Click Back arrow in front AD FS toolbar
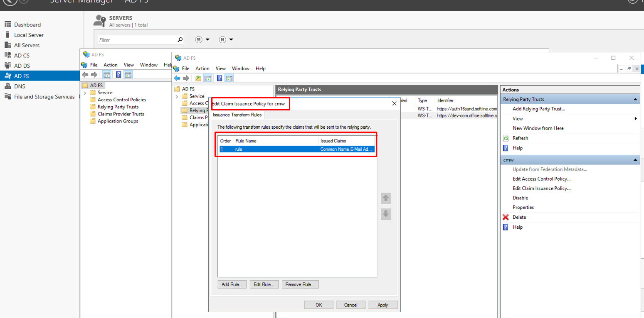Screen dimensions: 644x318 tap(177, 78)
